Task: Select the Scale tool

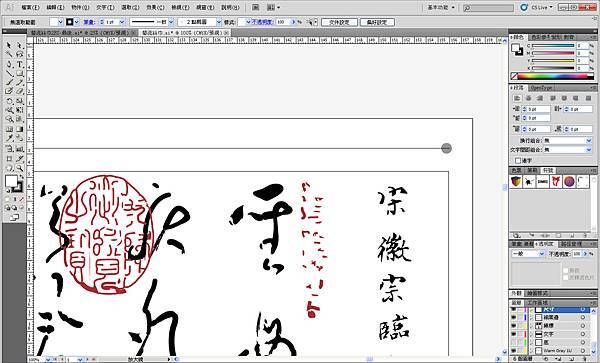Action: [x=20, y=101]
